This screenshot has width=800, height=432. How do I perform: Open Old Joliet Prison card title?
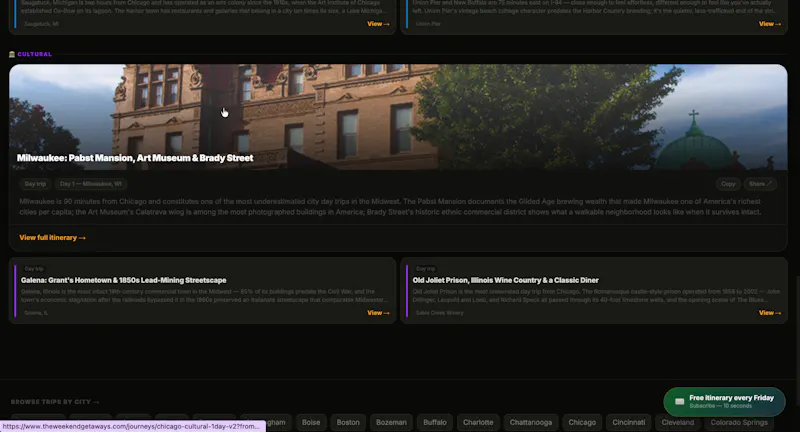coord(506,280)
